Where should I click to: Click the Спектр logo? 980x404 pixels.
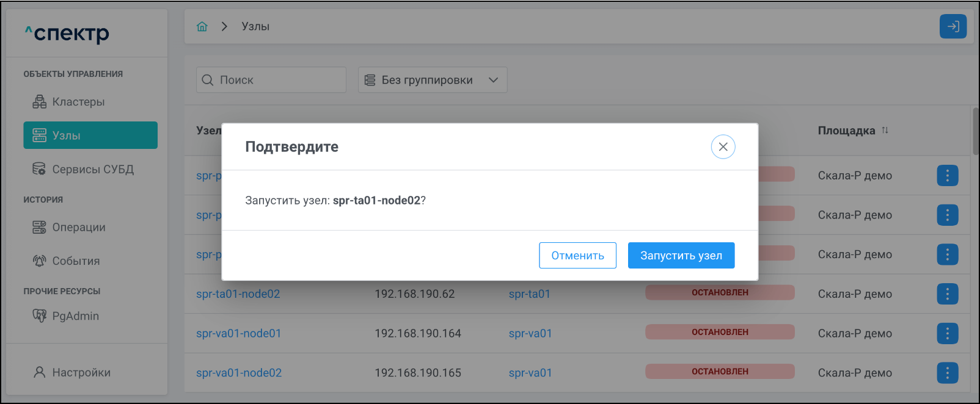[67, 34]
